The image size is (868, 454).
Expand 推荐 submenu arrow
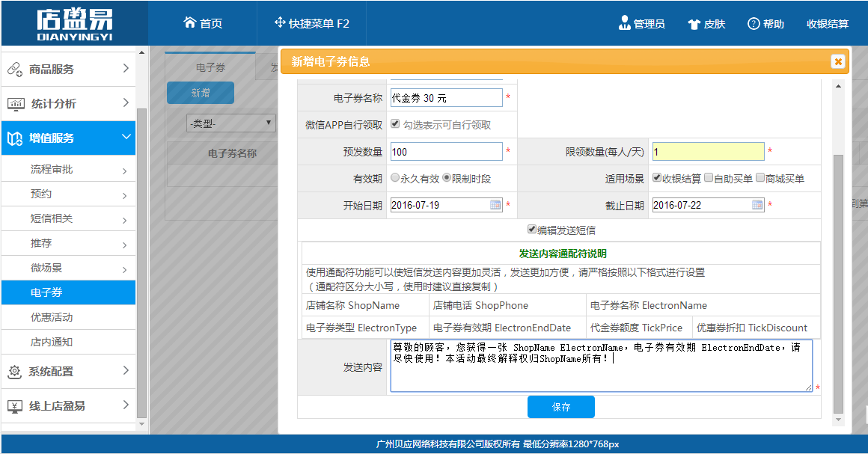[x=124, y=245]
